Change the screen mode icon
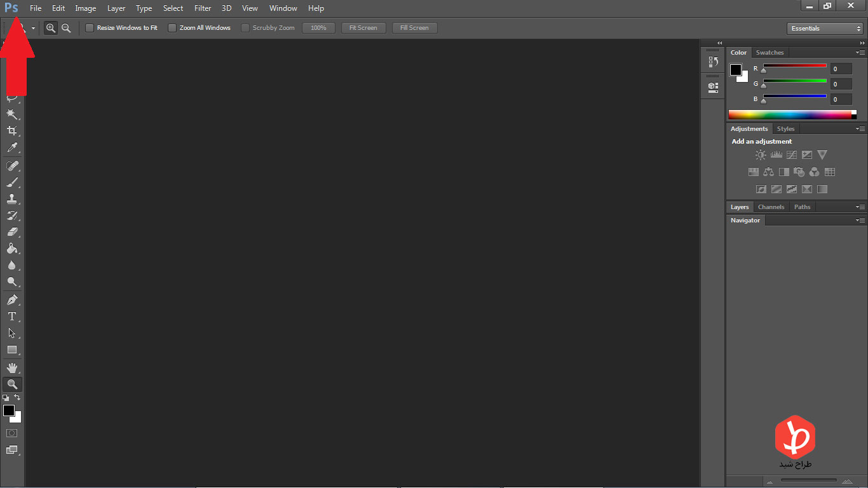Image resolution: width=868 pixels, height=488 pixels. pos(11,450)
